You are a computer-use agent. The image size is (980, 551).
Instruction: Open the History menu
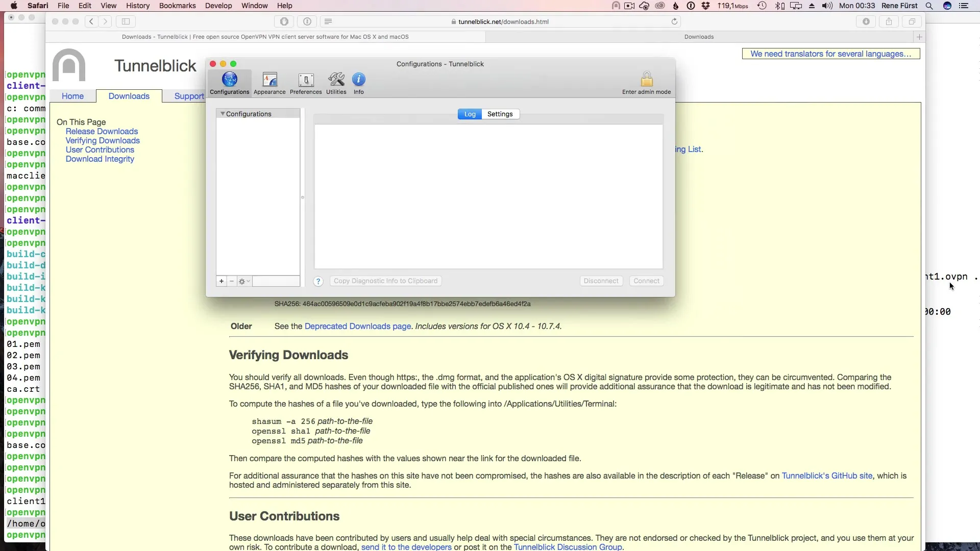tap(138, 6)
